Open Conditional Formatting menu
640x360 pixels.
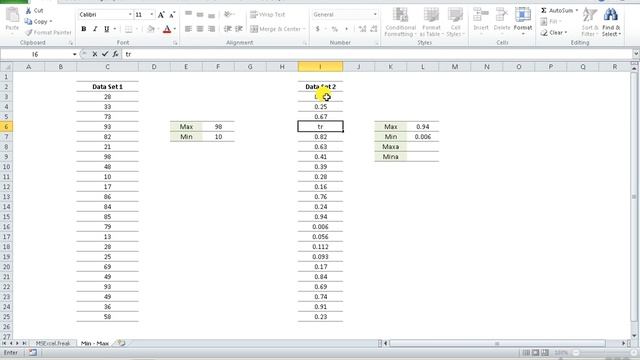400,22
